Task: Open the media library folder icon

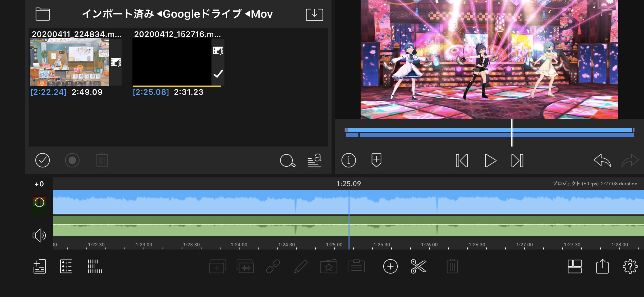Action: tap(43, 14)
